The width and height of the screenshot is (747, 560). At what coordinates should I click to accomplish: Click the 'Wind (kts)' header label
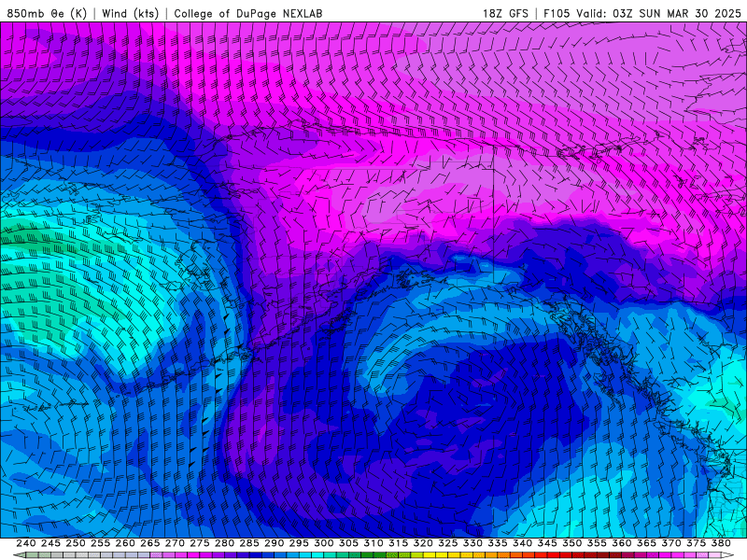point(130,13)
